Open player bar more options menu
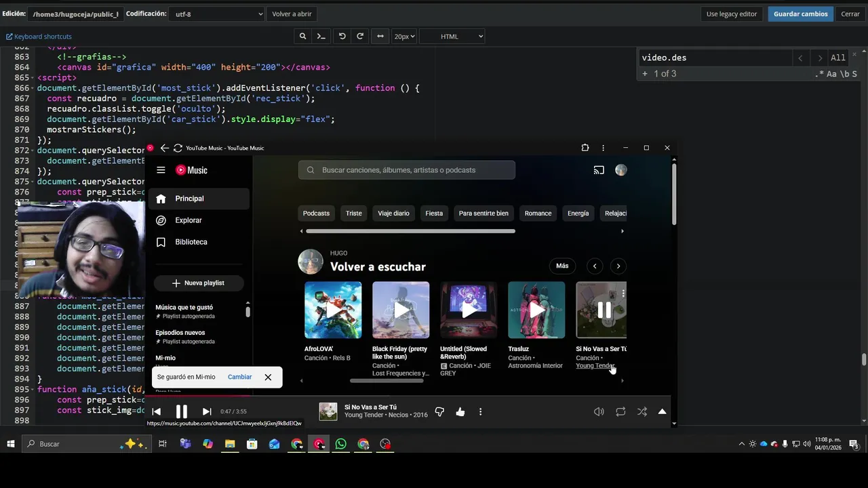This screenshot has width=868, height=488. click(x=480, y=411)
